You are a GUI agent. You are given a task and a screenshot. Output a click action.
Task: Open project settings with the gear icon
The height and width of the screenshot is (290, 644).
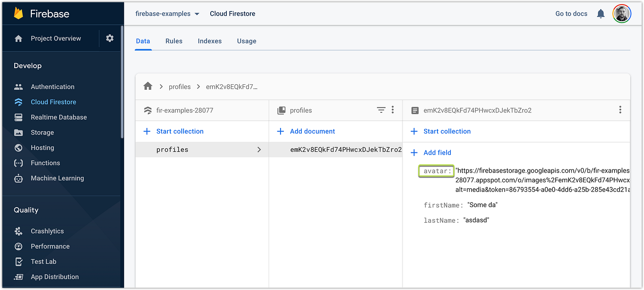(109, 38)
